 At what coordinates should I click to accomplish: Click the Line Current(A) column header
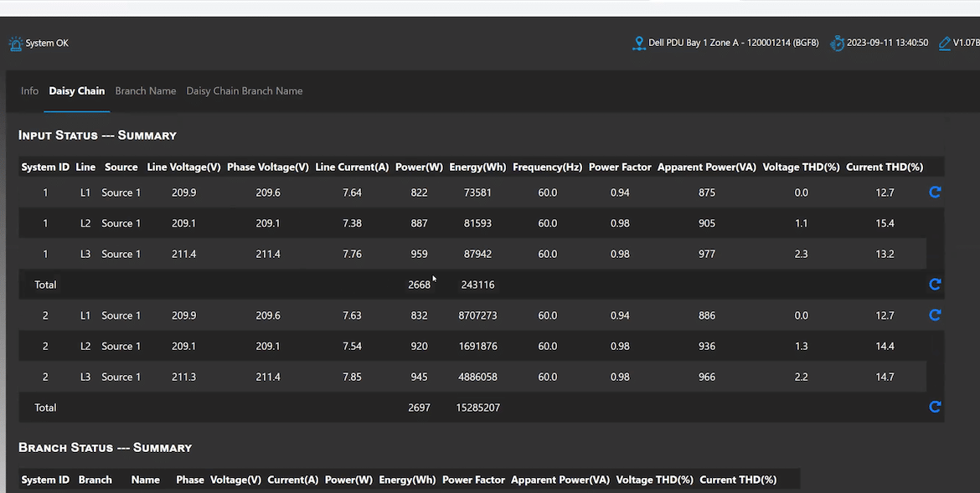(x=352, y=167)
